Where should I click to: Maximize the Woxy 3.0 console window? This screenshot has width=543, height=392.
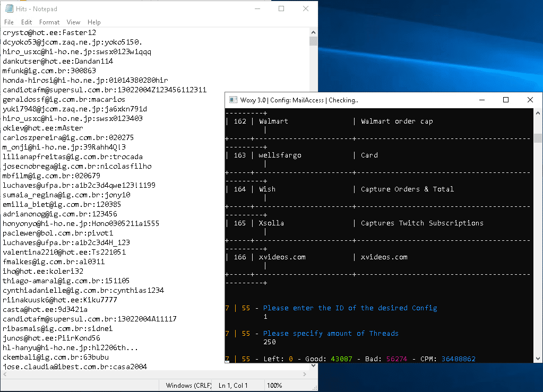pyautogui.click(x=506, y=100)
